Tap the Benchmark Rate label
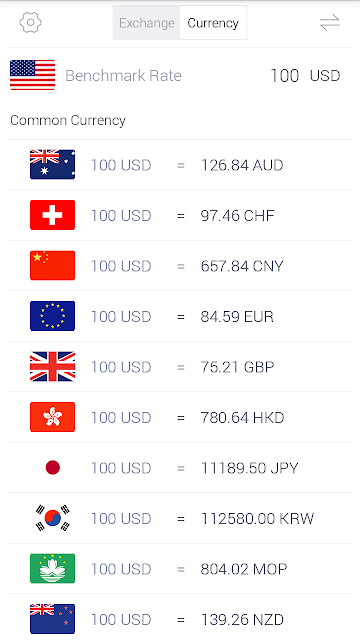This screenshot has width=360, height=640. (x=123, y=76)
